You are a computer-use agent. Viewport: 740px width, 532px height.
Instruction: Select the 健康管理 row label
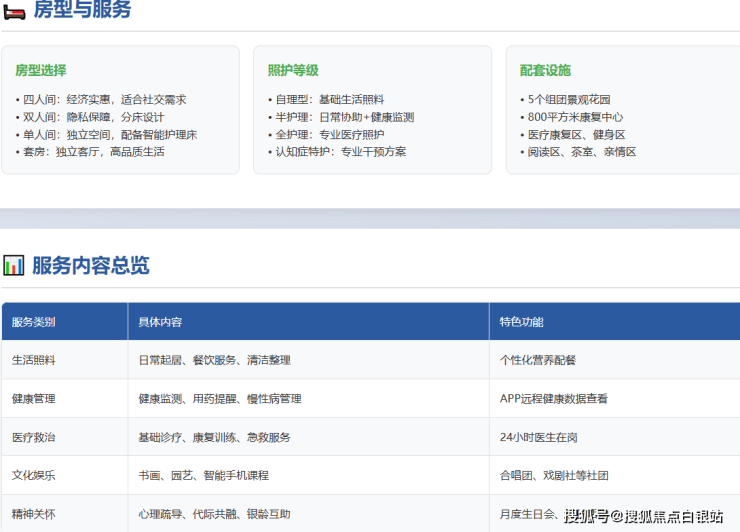[x=34, y=398]
